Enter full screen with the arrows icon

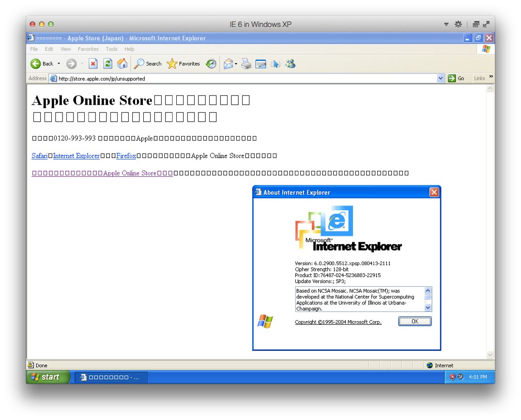click(x=486, y=24)
